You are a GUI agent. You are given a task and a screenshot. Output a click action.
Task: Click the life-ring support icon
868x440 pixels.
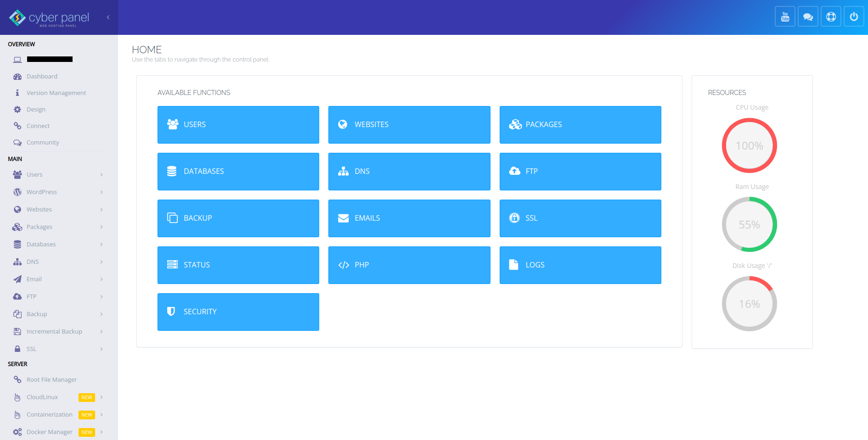click(x=831, y=17)
